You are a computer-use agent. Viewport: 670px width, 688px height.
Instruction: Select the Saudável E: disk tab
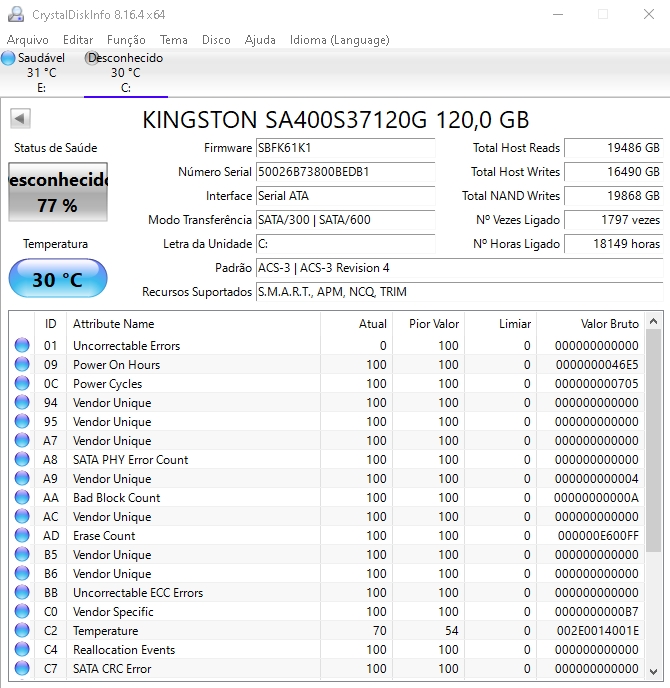point(41,73)
